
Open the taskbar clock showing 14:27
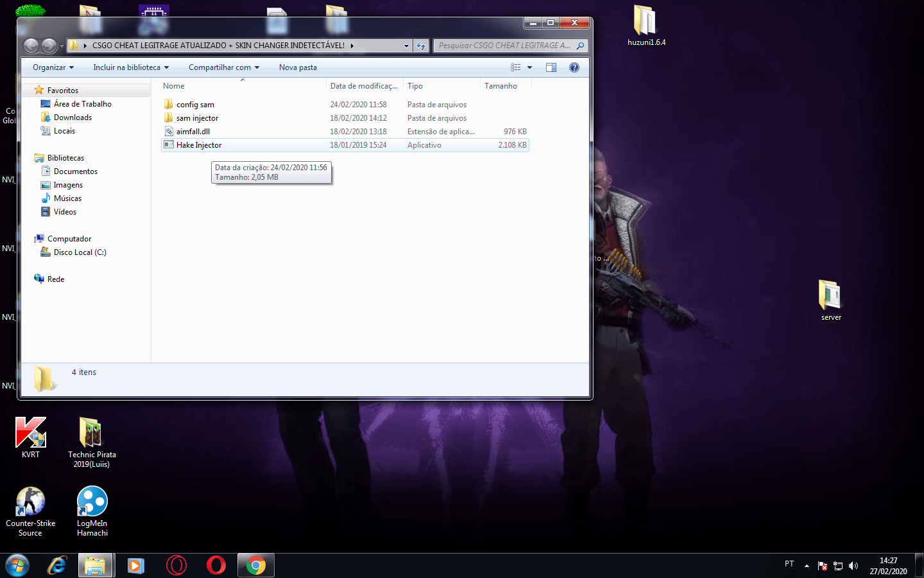pos(888,566)
